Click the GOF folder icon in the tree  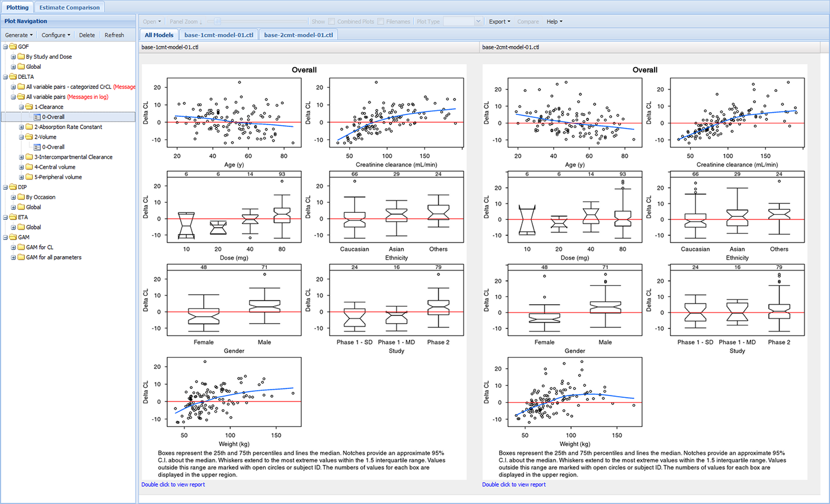click(x=13, y=46)
